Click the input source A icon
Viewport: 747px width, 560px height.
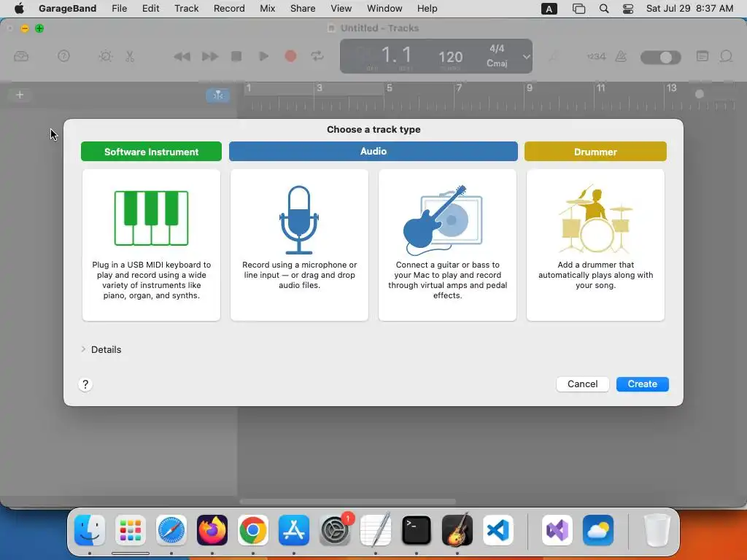549,9
